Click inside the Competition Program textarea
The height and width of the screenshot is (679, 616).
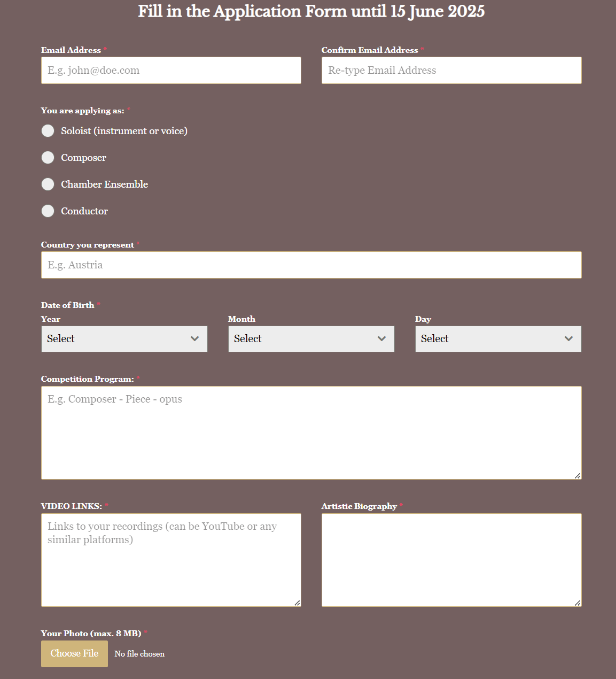click(311, 433)
